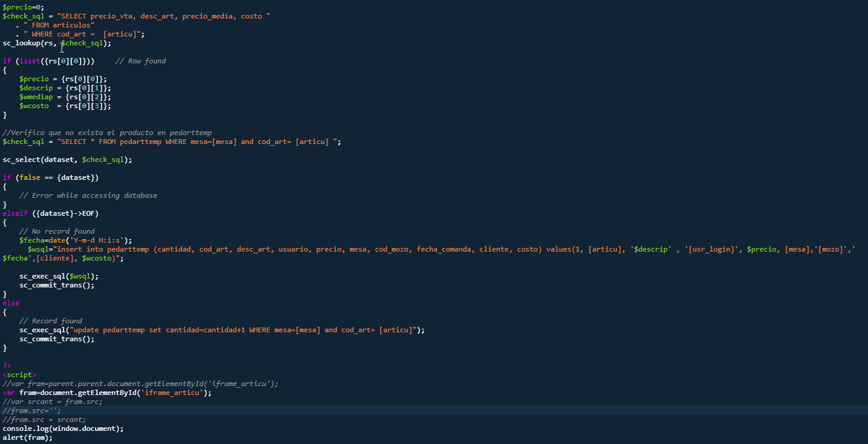Click the WHERE cod_art condition line
The image size is (868, 444).
82,34
